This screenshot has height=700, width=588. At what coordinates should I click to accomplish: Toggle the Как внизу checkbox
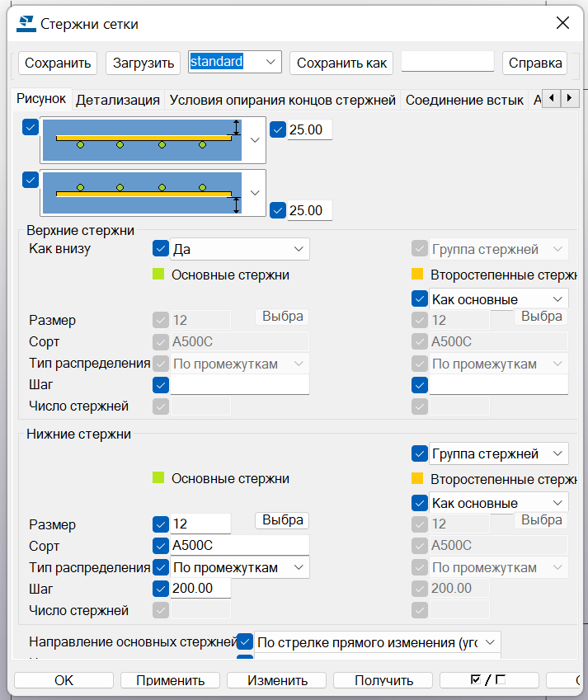click(x=161, y=248)
